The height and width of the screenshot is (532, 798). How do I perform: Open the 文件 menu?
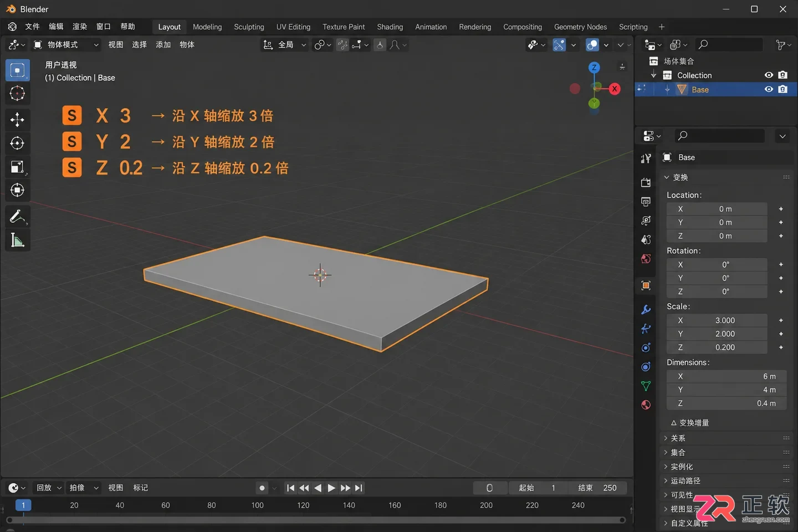pos(33,27)
